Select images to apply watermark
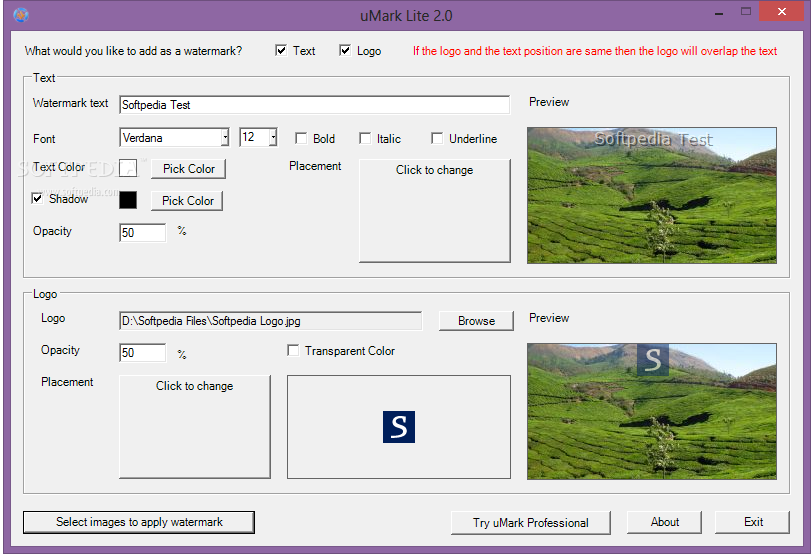 coord(139,522)
